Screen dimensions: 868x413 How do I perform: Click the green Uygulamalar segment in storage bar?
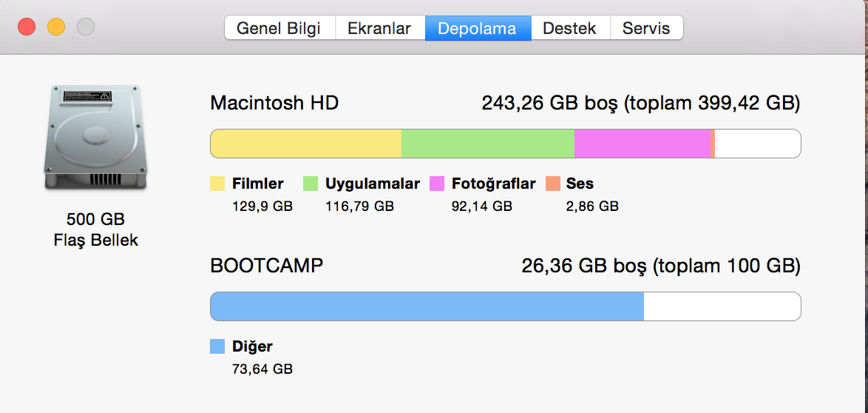tap(488, 144)
